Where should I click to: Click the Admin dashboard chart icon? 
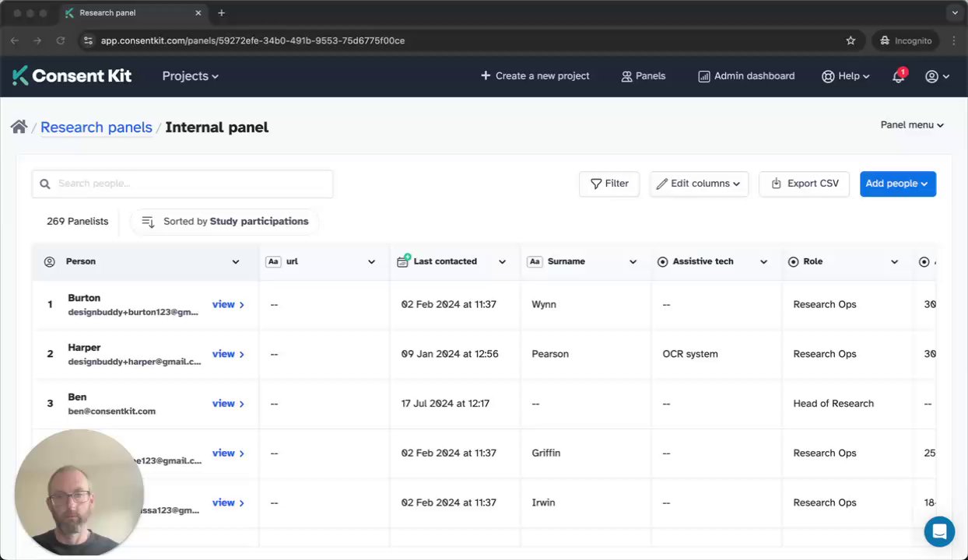703,76
